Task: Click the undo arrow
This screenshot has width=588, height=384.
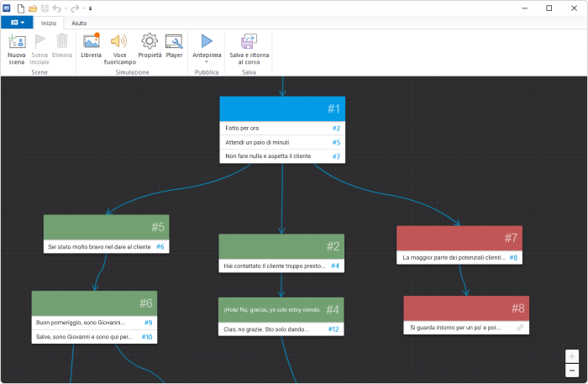Action: pyautogui.click(x=57, y=8)
